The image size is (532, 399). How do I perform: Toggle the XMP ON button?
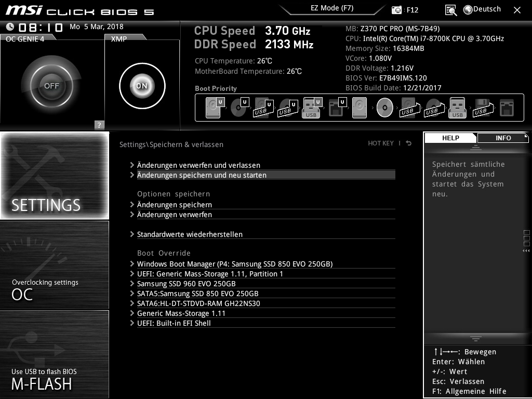coord(142,86)
